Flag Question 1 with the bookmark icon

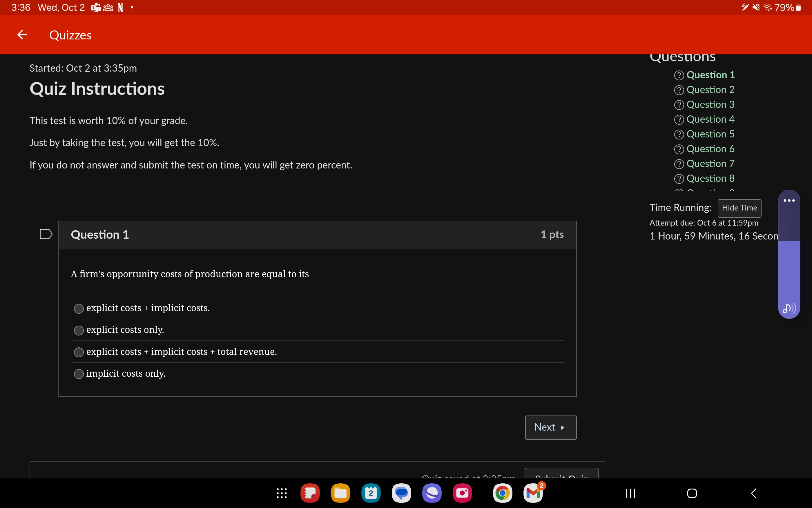(x=46, y=234)
